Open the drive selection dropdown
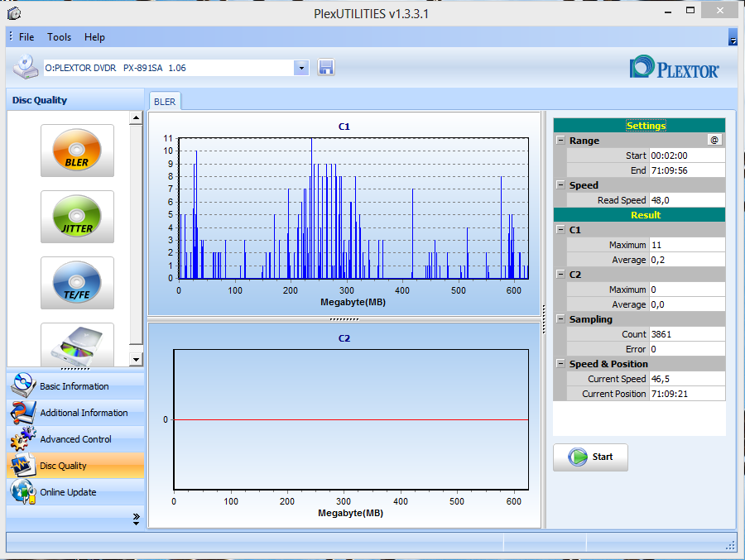Viewport: 745px width, 560px height. (x=301, y=68)
